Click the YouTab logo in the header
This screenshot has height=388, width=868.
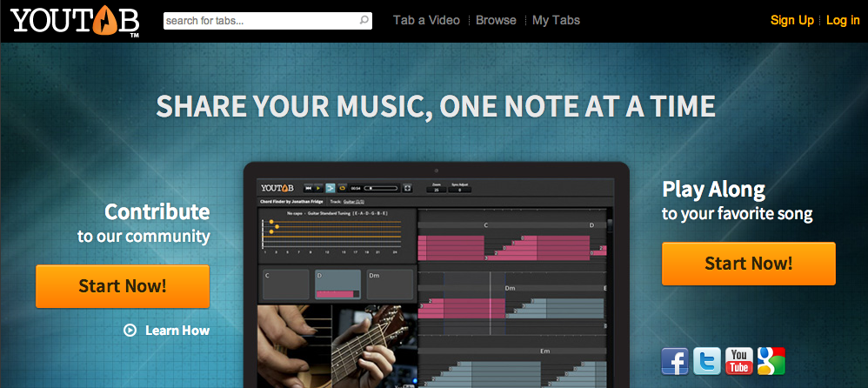click(74, 21)
